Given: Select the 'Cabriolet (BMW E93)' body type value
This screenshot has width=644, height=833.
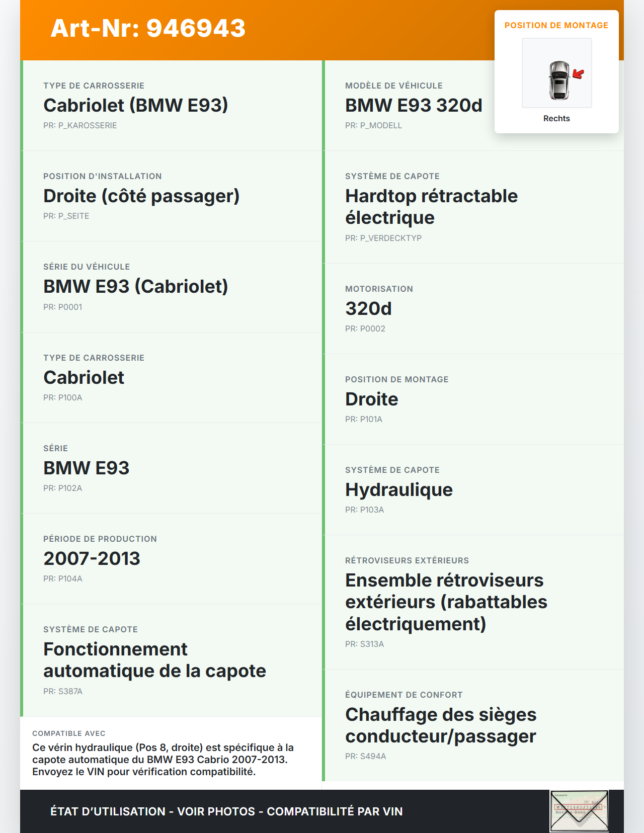Looking at the screenshot, I should coord(136,105).
